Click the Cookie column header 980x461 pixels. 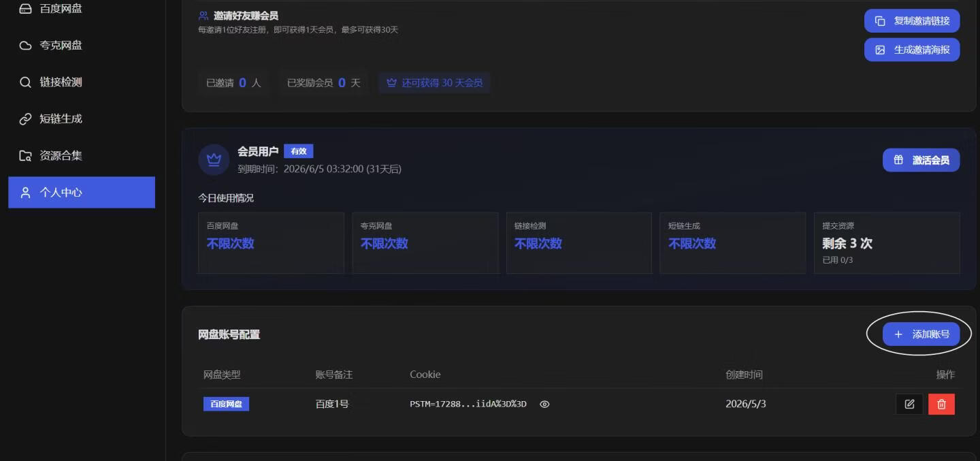425,375
